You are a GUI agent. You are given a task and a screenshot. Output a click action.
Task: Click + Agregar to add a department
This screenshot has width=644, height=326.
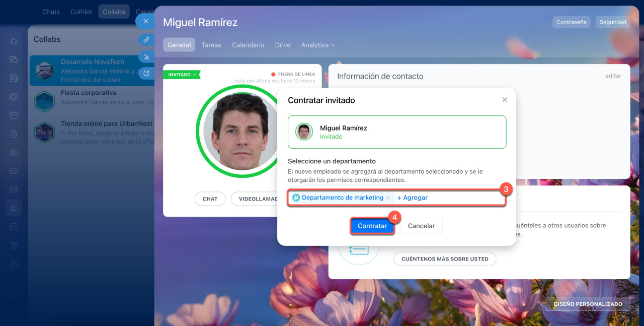tap(412, 198)
